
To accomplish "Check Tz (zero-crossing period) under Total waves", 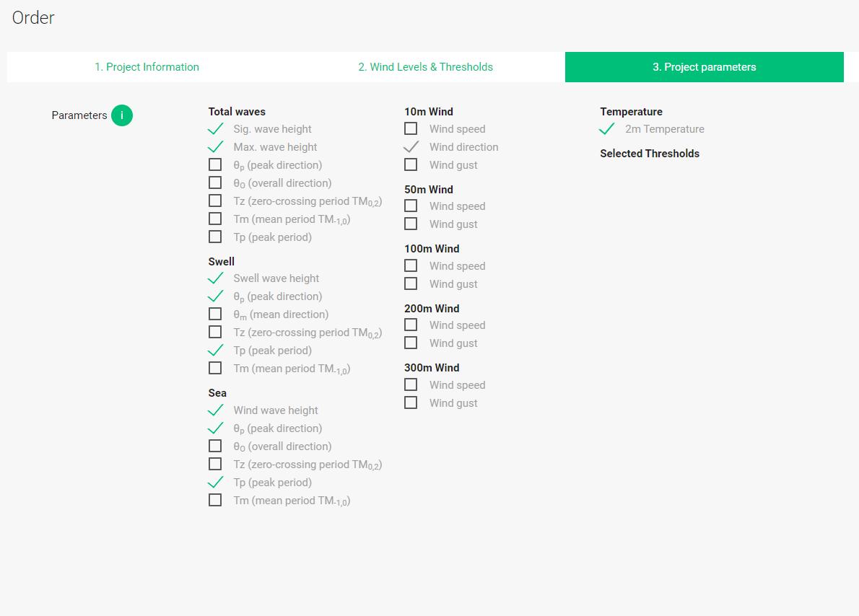I will point(215,200).
